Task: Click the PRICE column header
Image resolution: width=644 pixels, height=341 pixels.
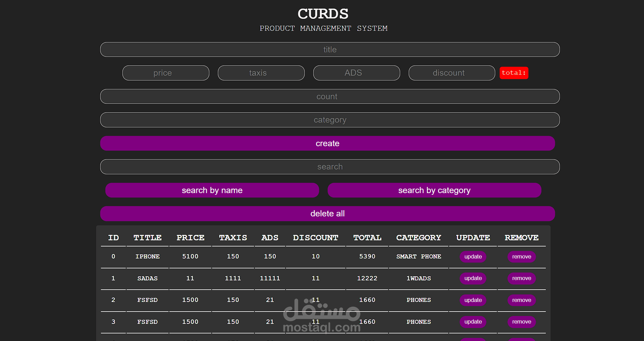Action: pos(190,237)
